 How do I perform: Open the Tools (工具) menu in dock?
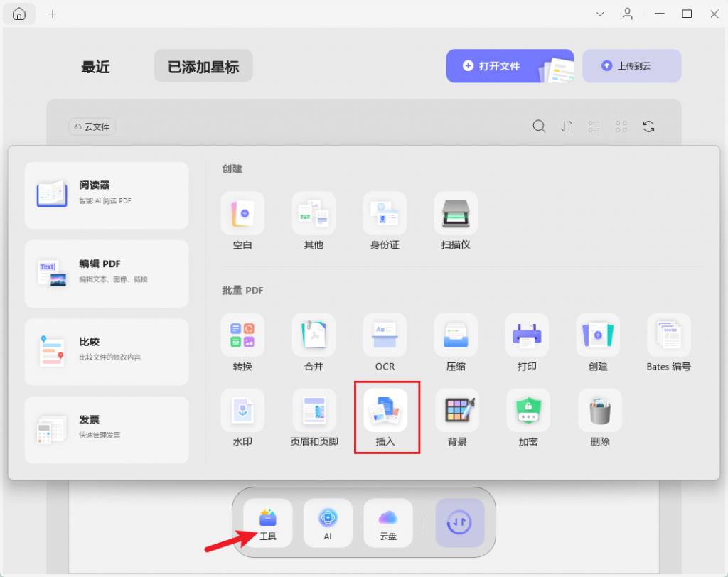click(268, 523)
